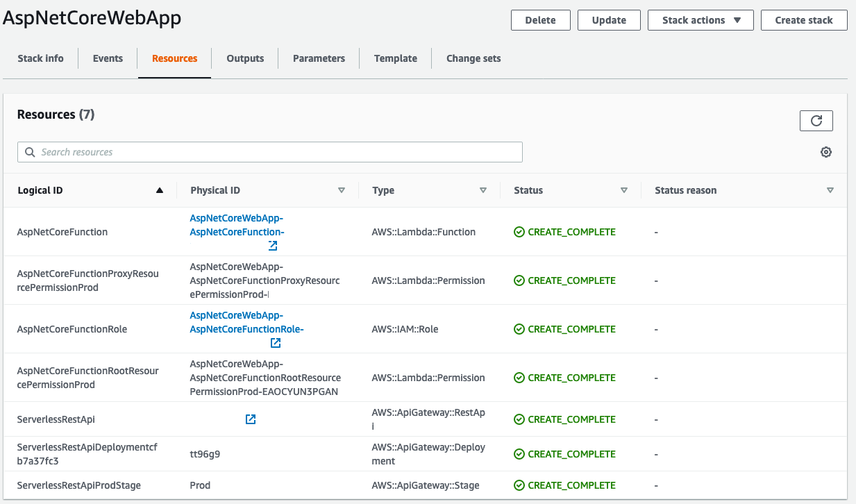The width and height of the screenshot is (856, 504).
Task: Click the Create stack button
Action: pos(804,20)
